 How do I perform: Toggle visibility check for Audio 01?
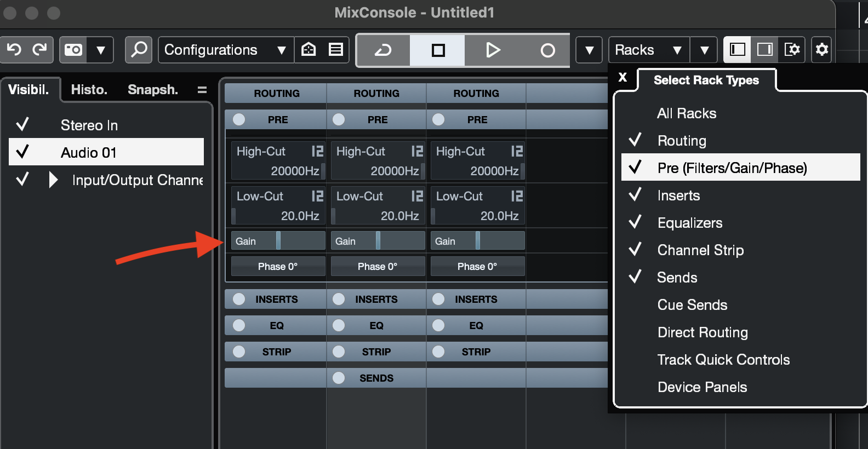click(x=22, y=152)
